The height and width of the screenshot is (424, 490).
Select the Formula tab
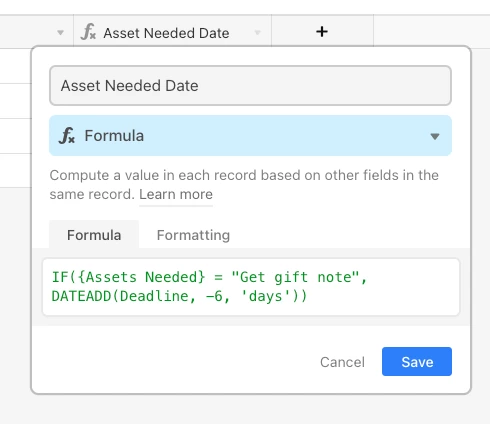94,235
